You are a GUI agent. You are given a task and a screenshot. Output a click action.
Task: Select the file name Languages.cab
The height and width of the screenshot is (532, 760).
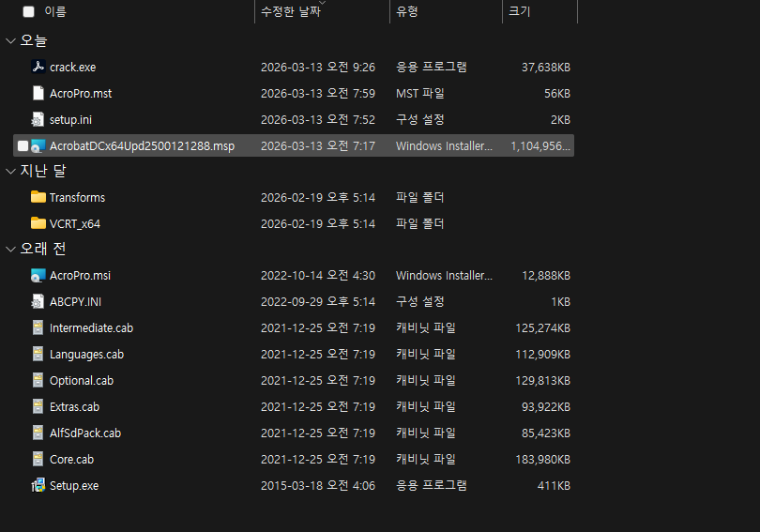[86, 355]
